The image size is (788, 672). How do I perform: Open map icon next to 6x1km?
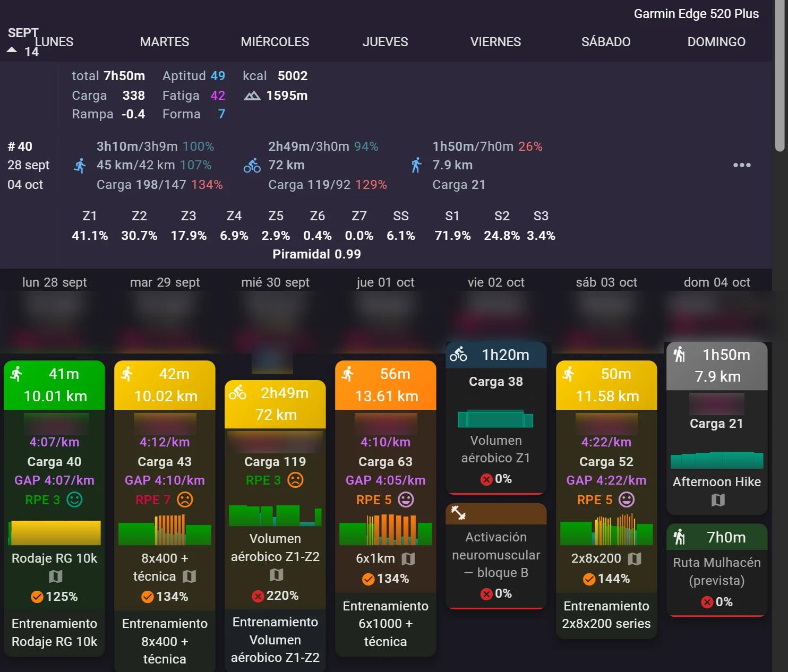(408, 558)
